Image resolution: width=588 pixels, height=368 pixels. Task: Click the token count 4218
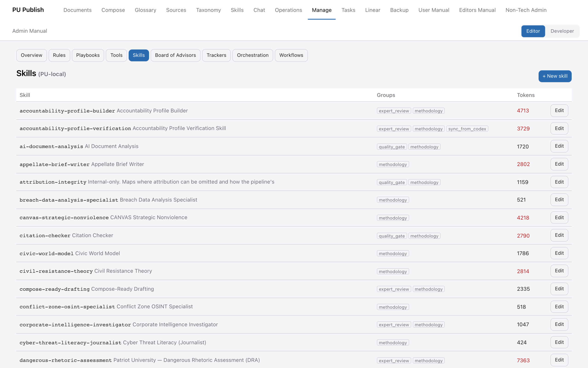[x=523, y=218]
